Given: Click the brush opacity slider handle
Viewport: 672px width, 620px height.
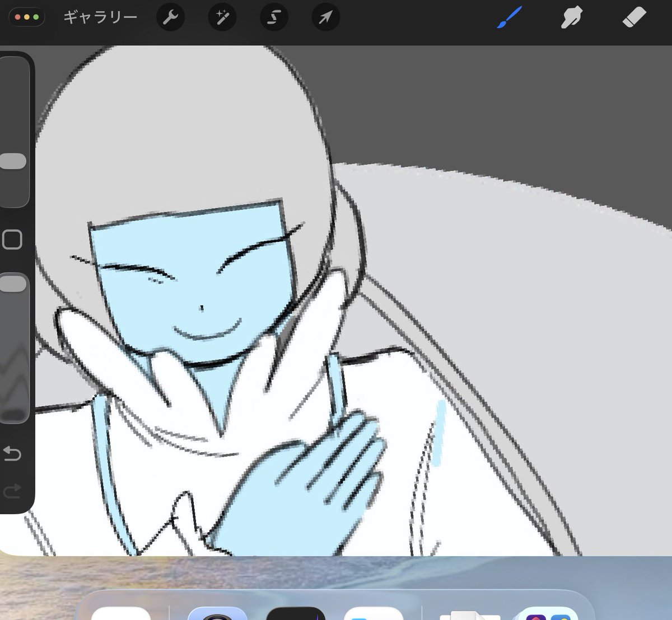Looking at the screenshot, I should point(13,283).
